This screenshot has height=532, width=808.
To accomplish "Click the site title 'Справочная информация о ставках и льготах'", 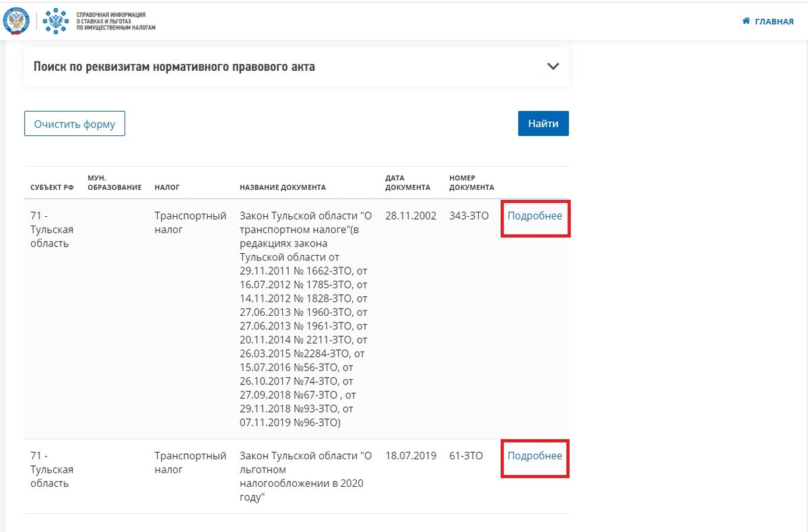I will click(x=116, y=21).
